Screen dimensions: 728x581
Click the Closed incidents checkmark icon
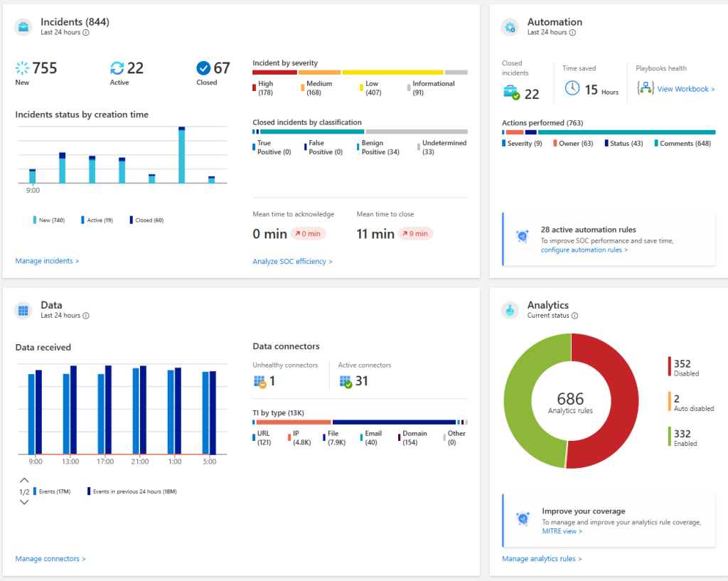tap(203, 68)
